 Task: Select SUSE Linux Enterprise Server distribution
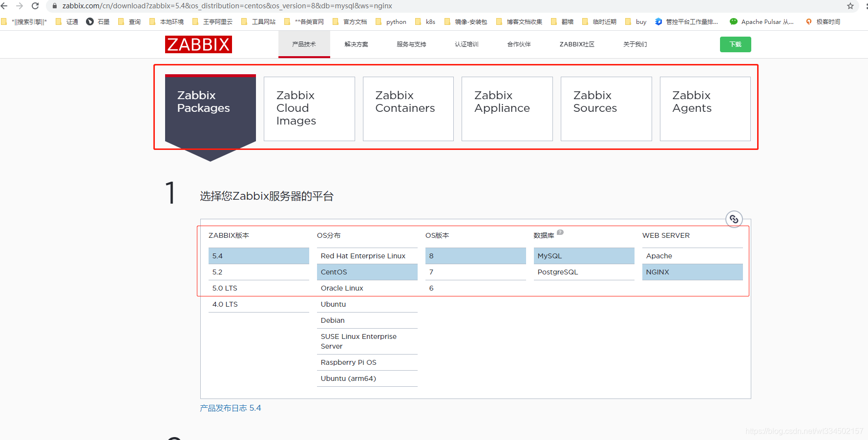367,341
